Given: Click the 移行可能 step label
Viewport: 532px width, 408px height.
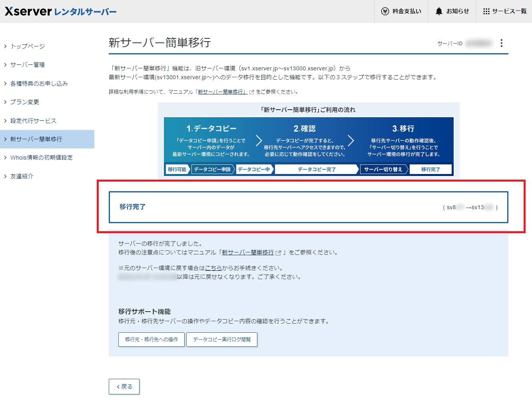Looking at the screenshot, I should click(177, 170).
